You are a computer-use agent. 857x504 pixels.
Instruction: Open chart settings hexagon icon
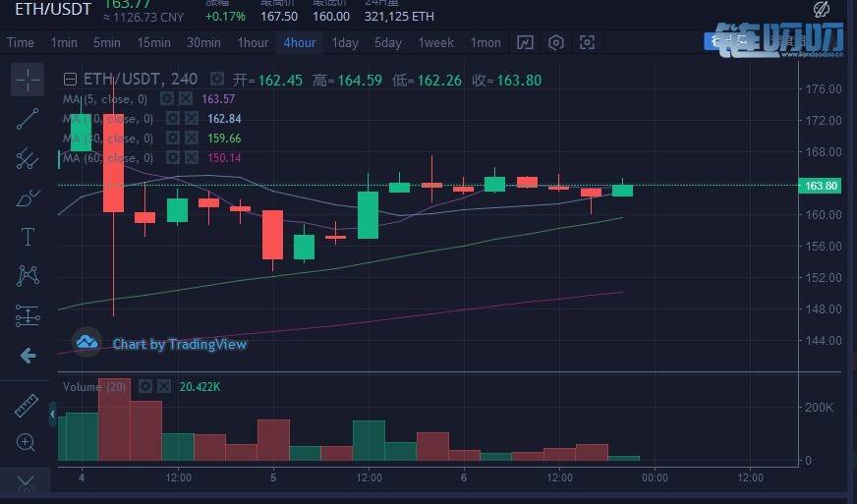pos(556,42)
